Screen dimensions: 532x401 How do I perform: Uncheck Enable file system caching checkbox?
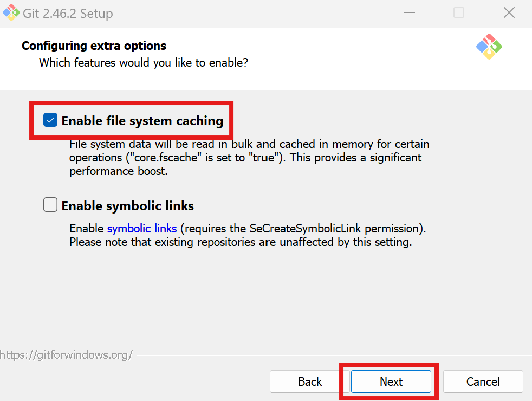click(x=50, y=120)
